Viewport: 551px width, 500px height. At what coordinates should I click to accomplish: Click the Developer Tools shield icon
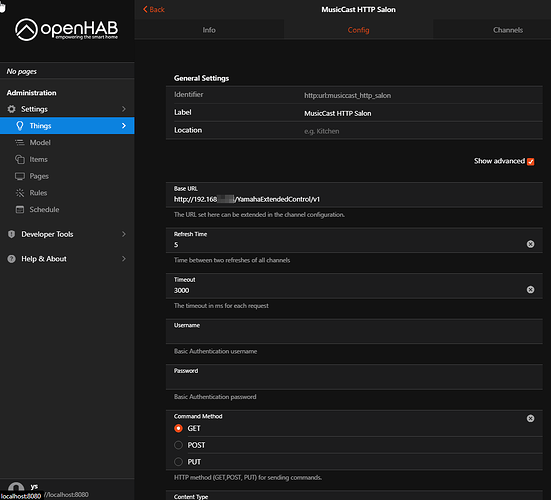click(x=12, y=234)
